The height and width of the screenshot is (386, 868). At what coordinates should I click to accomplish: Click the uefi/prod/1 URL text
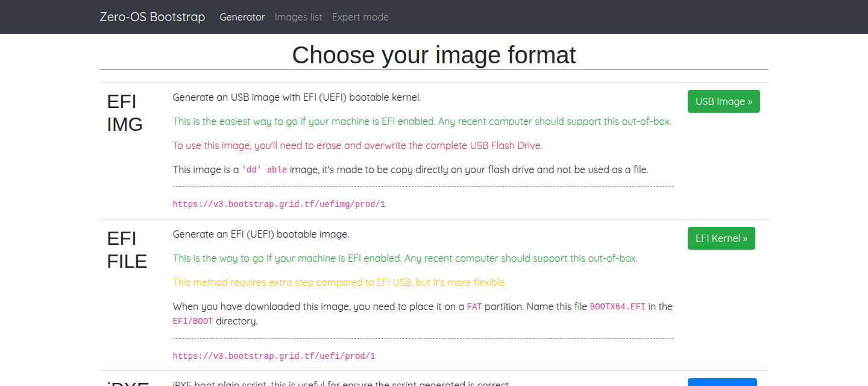coord(274,356)
